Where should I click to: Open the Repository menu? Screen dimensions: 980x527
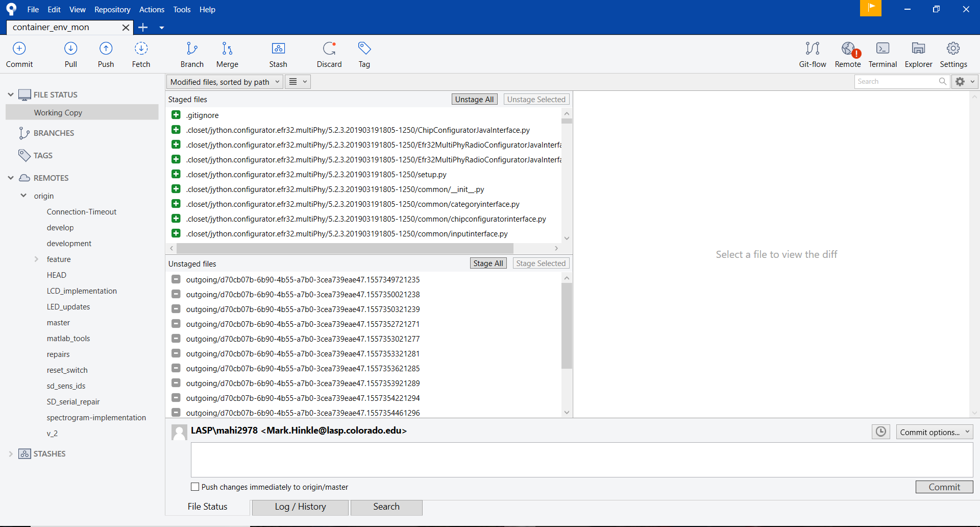pyautogui.click(x=112, y=9)
